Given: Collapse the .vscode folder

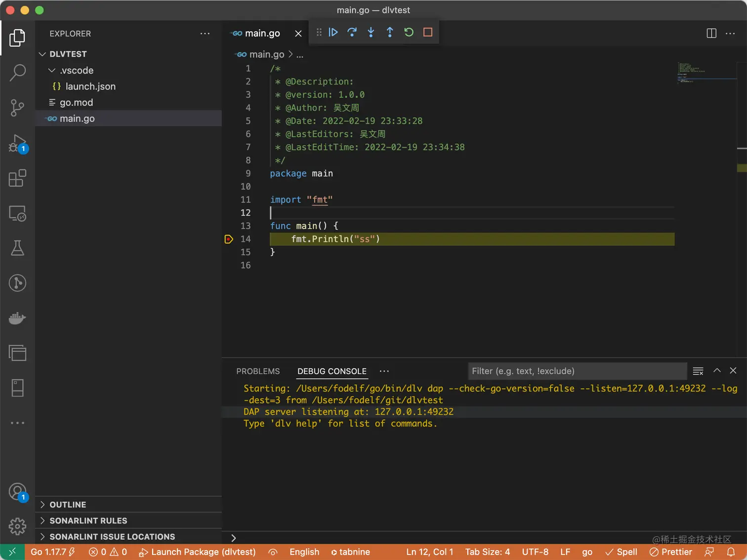Looking at the screenshot, I should (128, 70).
